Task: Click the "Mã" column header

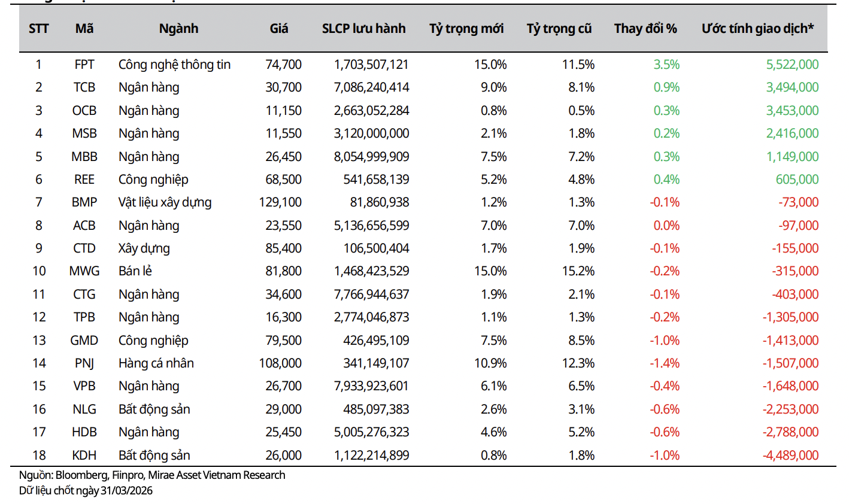Action: coord(84,29)
